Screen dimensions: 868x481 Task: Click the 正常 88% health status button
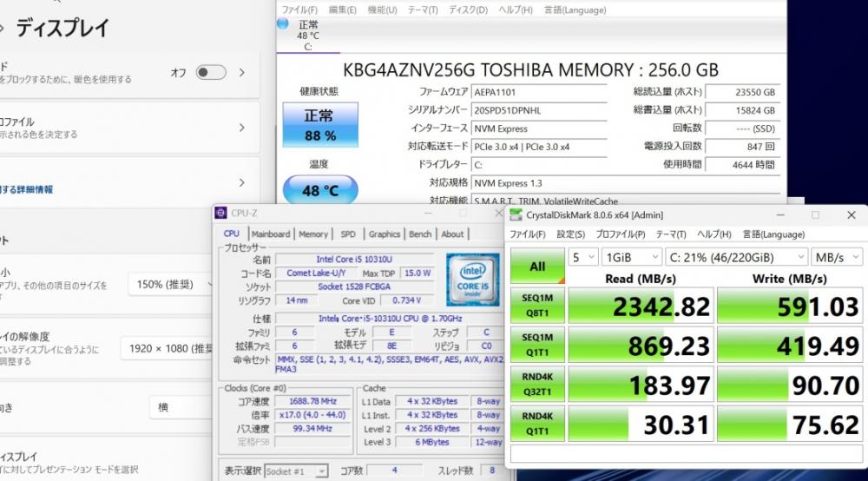tap(320, 125)
